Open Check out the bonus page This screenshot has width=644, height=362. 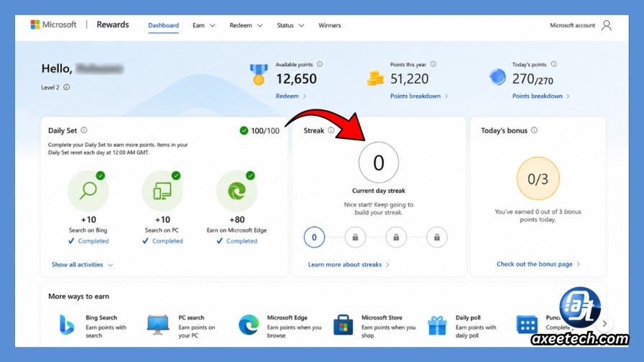click(x=538, y=264)
